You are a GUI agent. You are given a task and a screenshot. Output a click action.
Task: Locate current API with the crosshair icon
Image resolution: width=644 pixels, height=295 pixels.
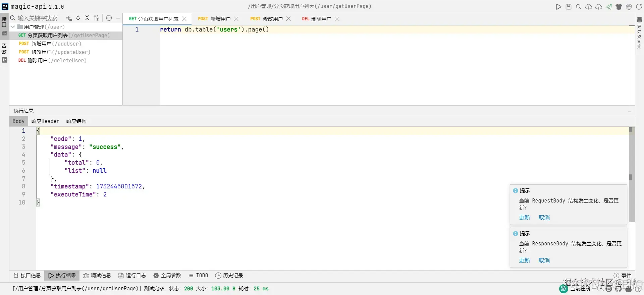pos(109,18)
